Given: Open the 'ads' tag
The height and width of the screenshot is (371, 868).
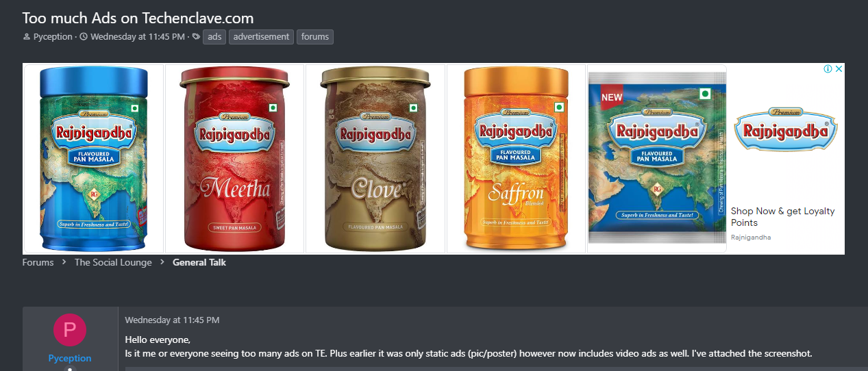Looking at the screenshot, I should coord(214,37).
